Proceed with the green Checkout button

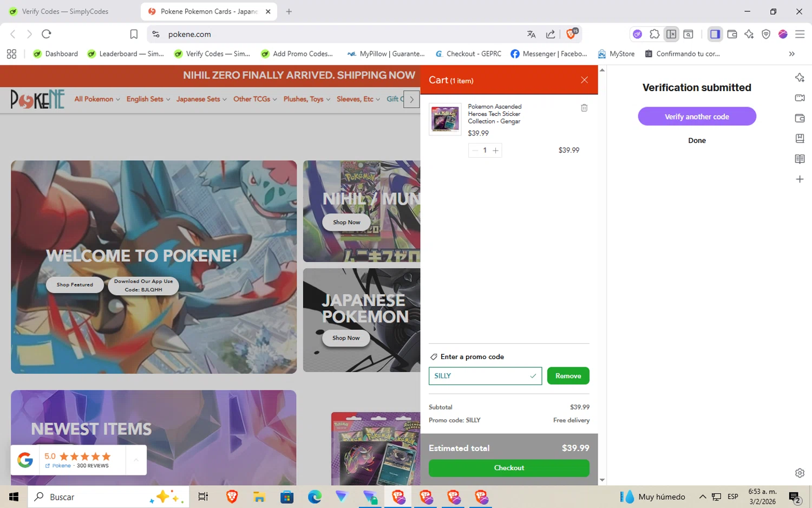click(509, 468)
